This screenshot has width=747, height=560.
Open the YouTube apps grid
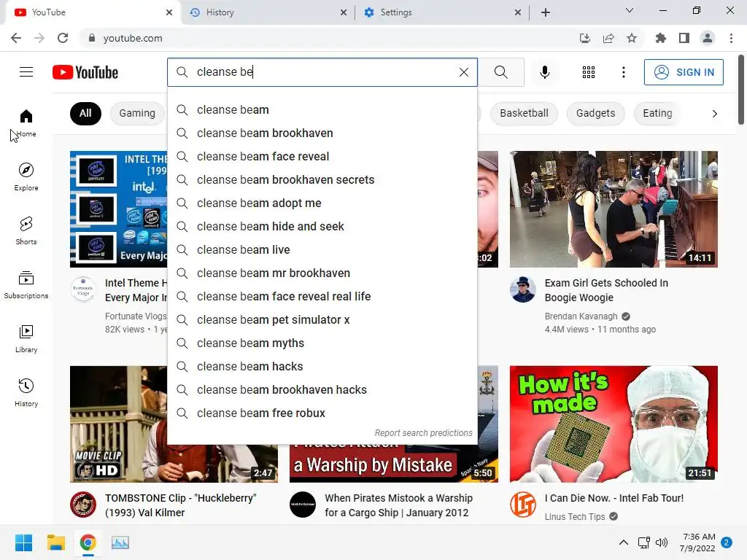tap(589, 72)
